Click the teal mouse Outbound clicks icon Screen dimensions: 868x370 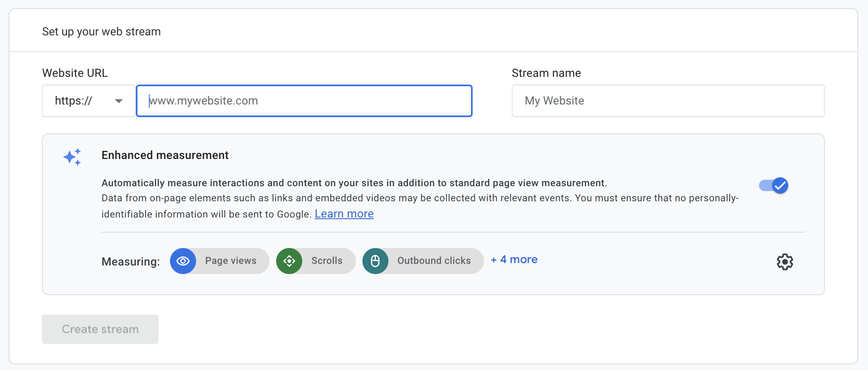[375, 261]
